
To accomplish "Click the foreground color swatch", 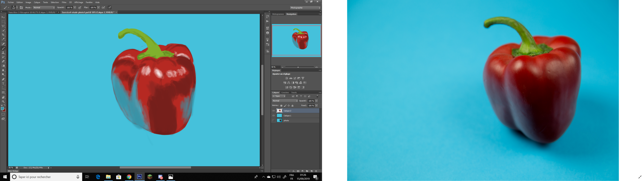I will click(x=2, y=108).
